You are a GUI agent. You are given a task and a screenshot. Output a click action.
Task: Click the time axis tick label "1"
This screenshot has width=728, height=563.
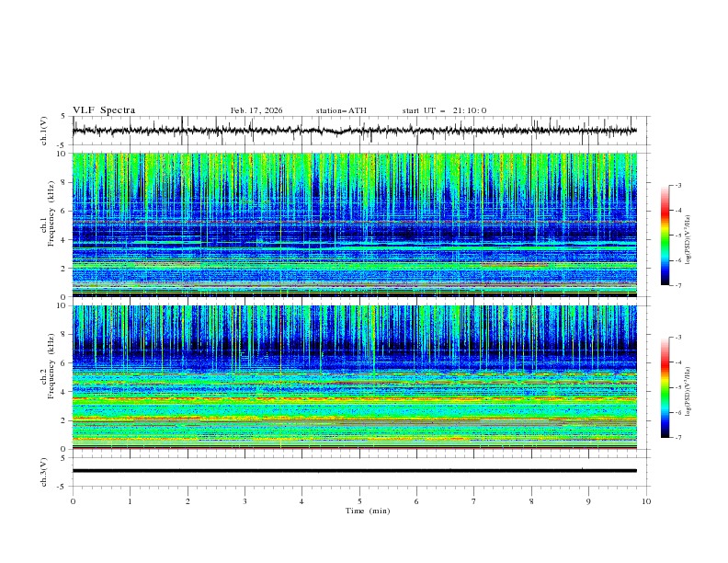pos(130,501)
